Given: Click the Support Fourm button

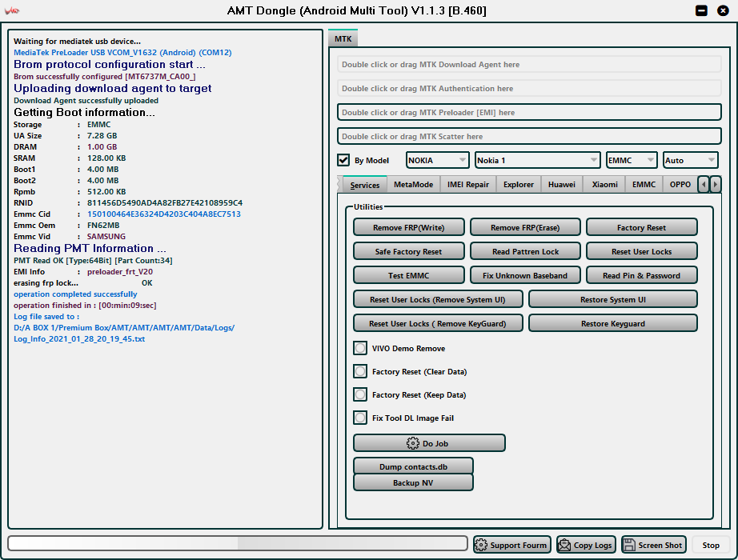Looking at the screenshot, I should (x=512, y=545).
